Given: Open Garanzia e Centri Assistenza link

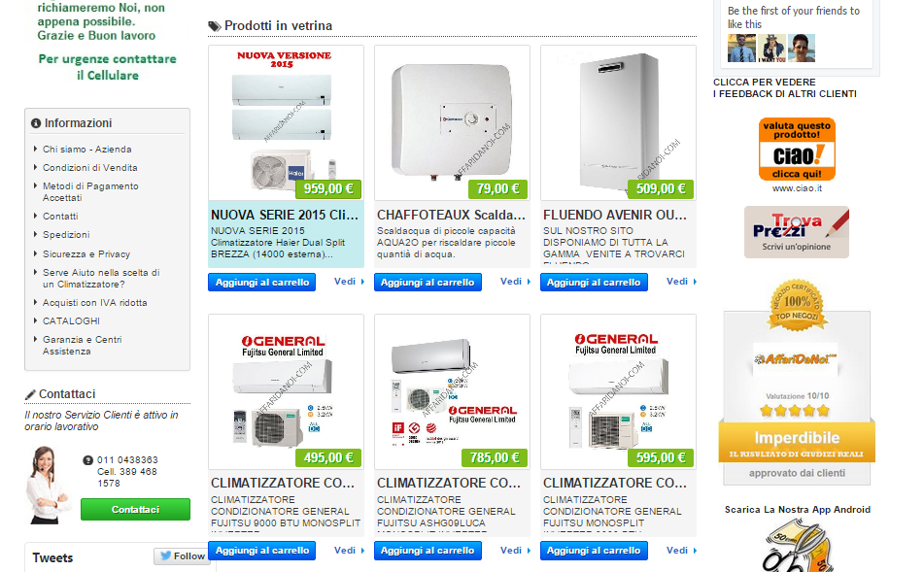Looking at the screenshot, I should click(82, 345).
